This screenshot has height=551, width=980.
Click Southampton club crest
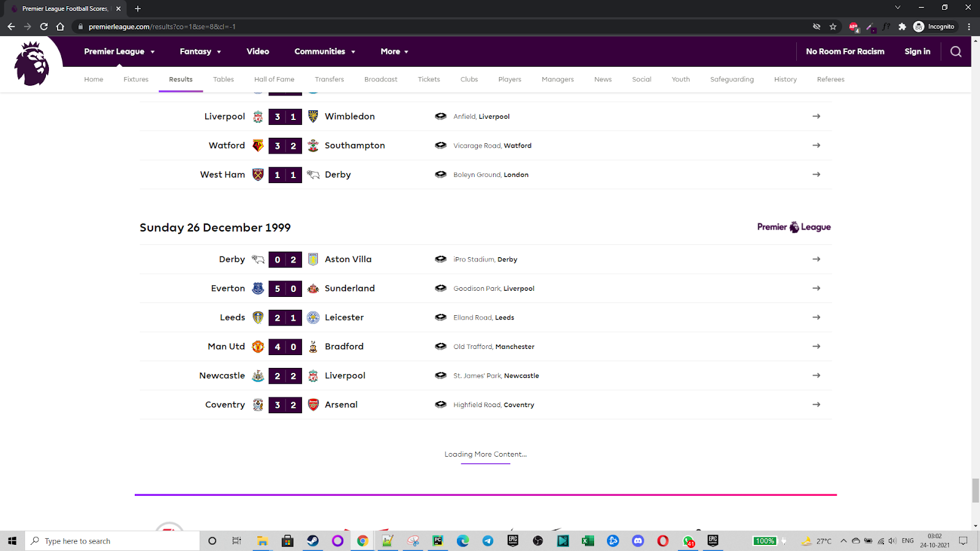[313, 146]
